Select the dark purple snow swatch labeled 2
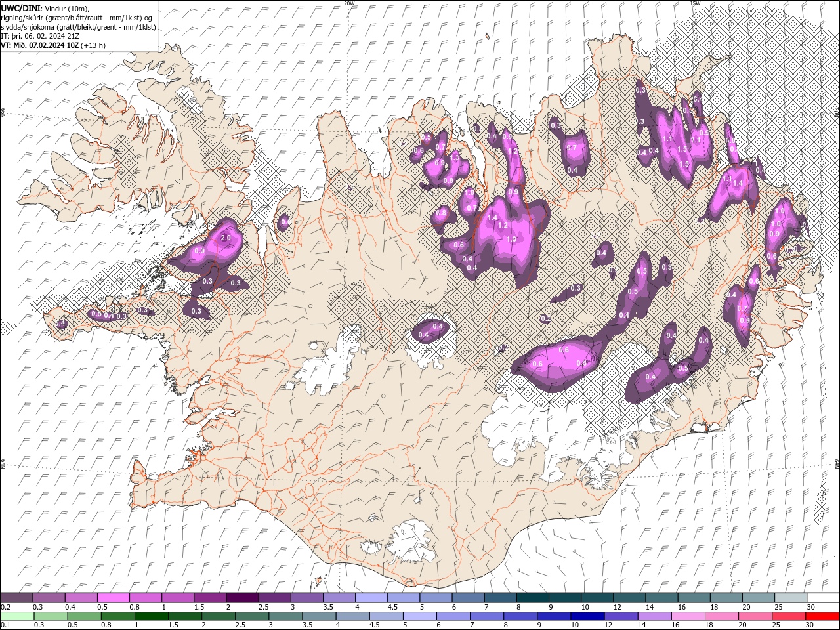 coord(242,598)
